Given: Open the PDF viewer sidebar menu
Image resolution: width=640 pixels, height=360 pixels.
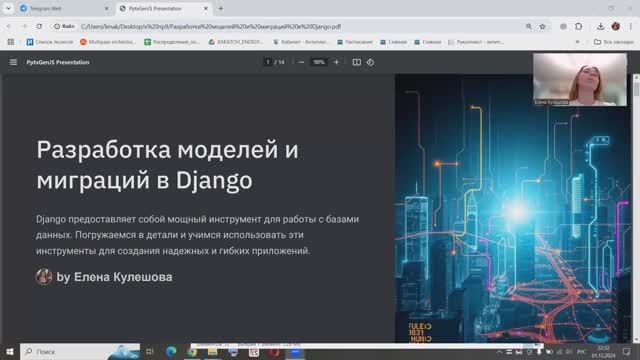Looking at the screenshot, I should [x=13, y=62].
